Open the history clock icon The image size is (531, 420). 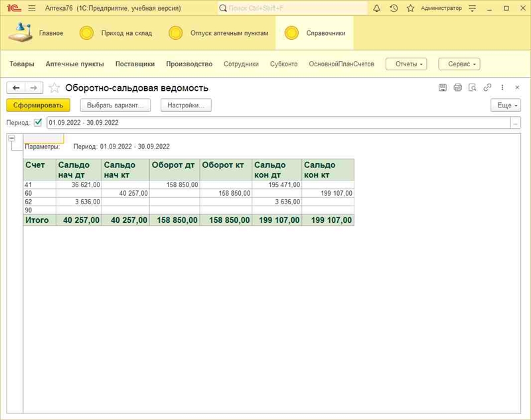pyautogui.click(x=394, y=8)
